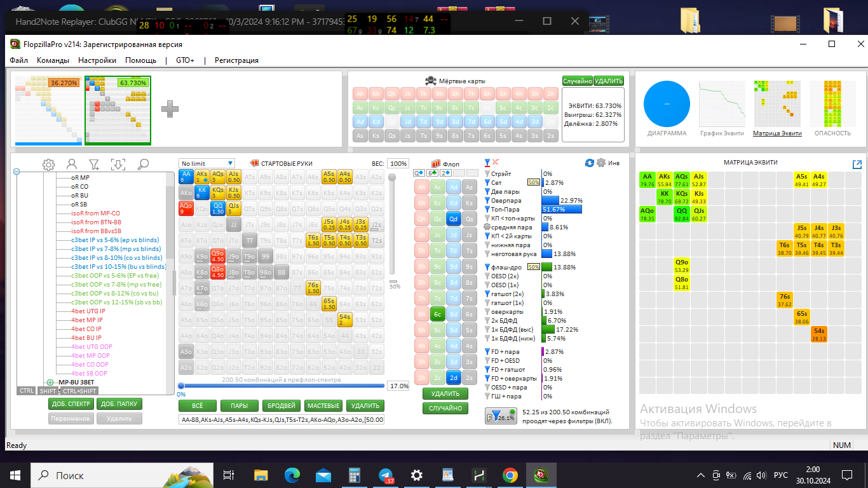This screenshot has height=488, width=868.
Task: Click the blue underlined funnel icon above filters
Action: (x=487, y=163)
